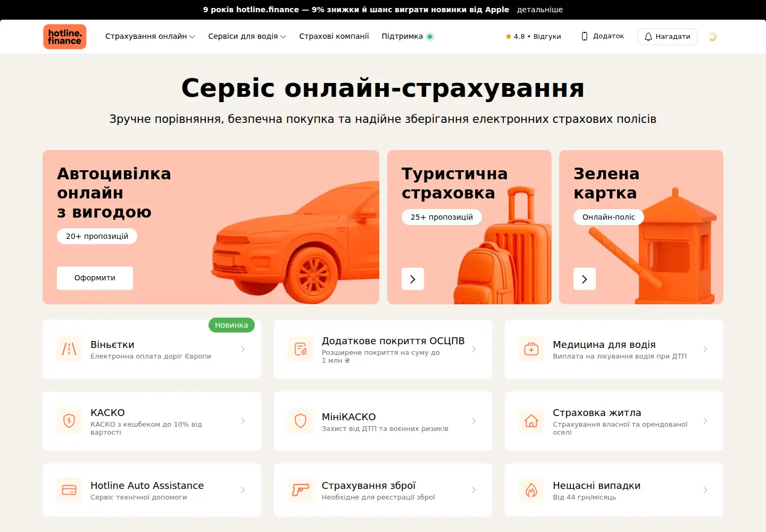Open the Страхування зброї chevron
Screen dimensions: 766x532
tap(474, 490)
